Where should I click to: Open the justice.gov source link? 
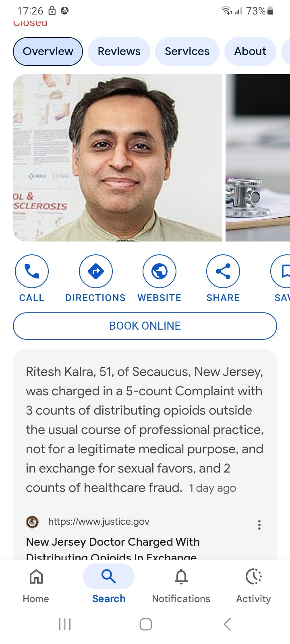pos(99,522)
